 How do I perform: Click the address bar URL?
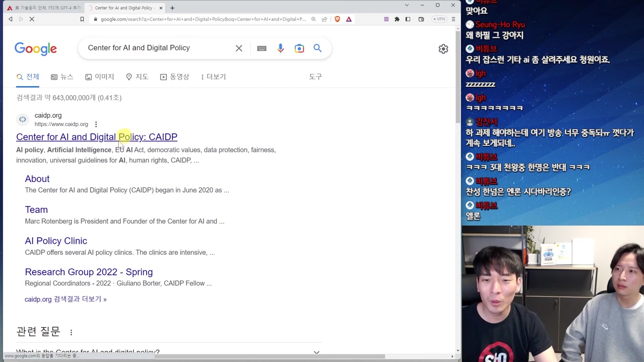point(203,19)
